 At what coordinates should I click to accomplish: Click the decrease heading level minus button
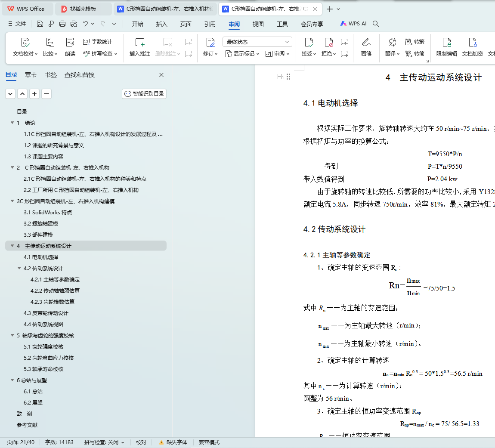(46, 94)
